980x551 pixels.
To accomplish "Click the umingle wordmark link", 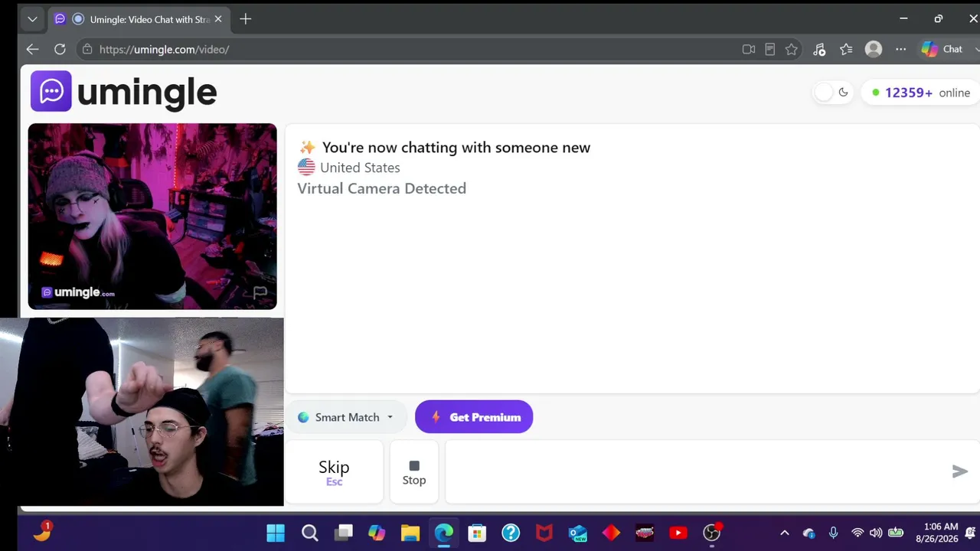I will point(147,93).
